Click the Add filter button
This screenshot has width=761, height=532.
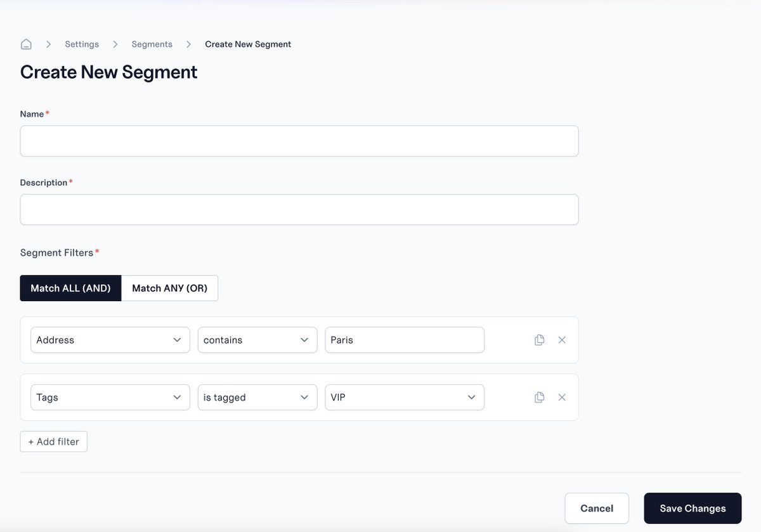pos(53,441)
